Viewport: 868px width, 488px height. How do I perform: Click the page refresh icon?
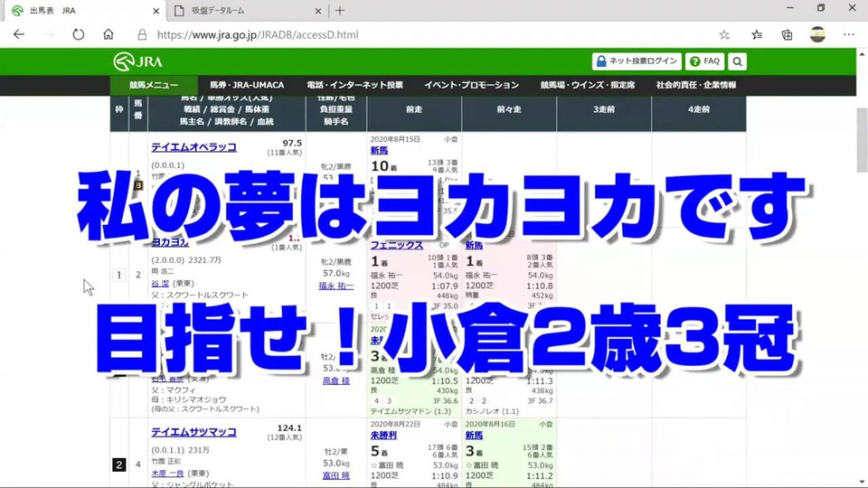(78, 34)
